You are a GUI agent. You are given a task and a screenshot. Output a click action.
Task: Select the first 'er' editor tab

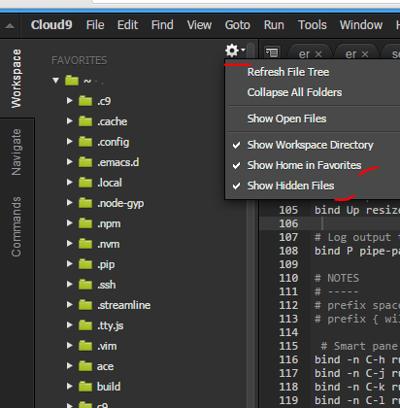[x=304, y=54]
